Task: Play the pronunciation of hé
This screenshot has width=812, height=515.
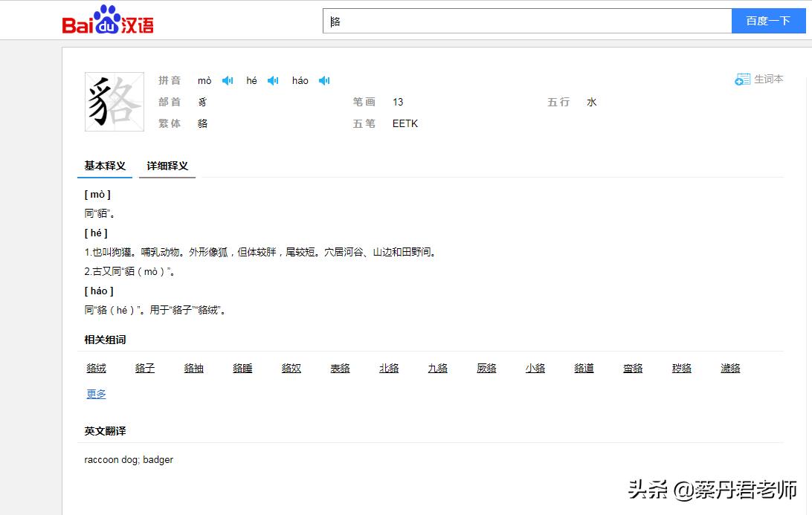Action: [x=273, y=80]
